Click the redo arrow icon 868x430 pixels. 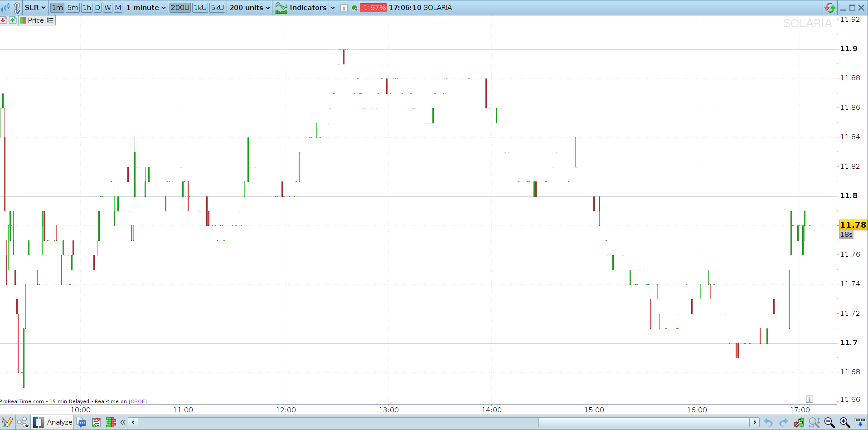[784, 423]
